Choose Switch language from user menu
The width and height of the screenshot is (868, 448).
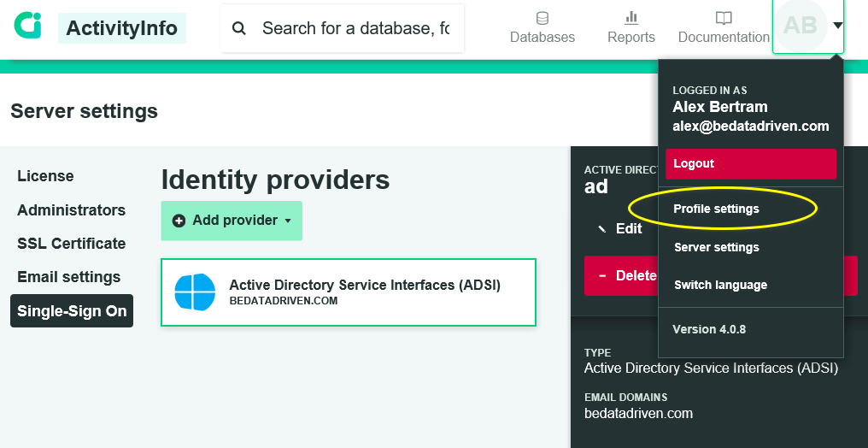click(x=720, y=286)
